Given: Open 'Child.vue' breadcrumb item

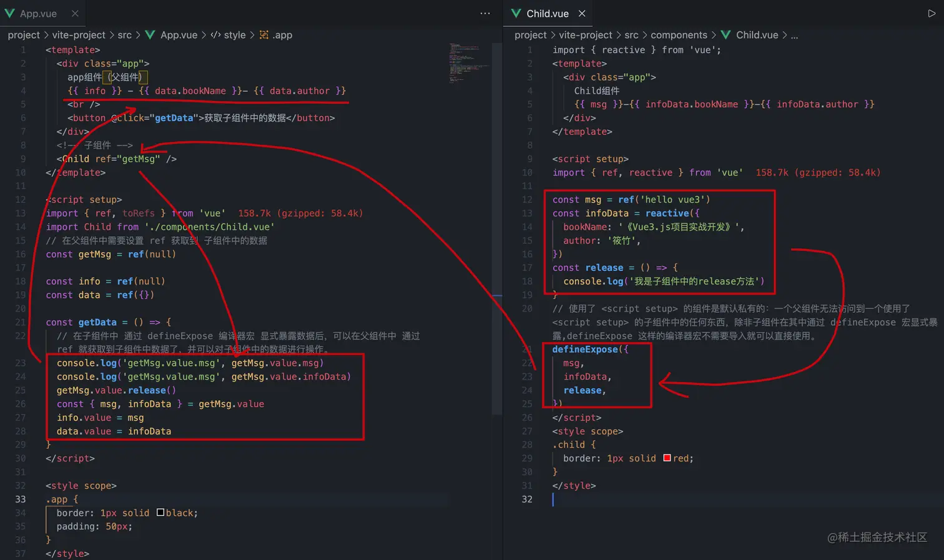Looking at the screenshot, I should pyautogui.click(x=757, y=35).
